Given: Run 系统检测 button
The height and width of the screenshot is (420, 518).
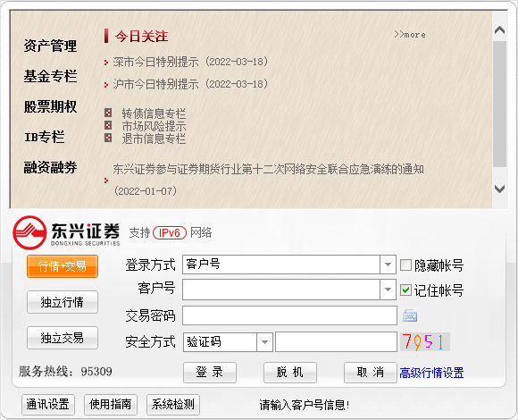Looking at the screenshot, I should 173,405.
